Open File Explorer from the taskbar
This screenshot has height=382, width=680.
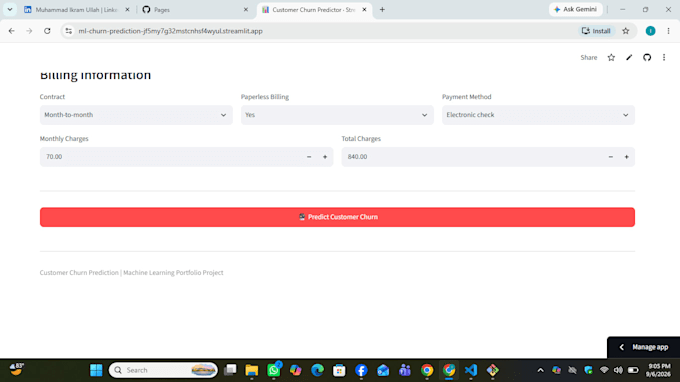252,370
